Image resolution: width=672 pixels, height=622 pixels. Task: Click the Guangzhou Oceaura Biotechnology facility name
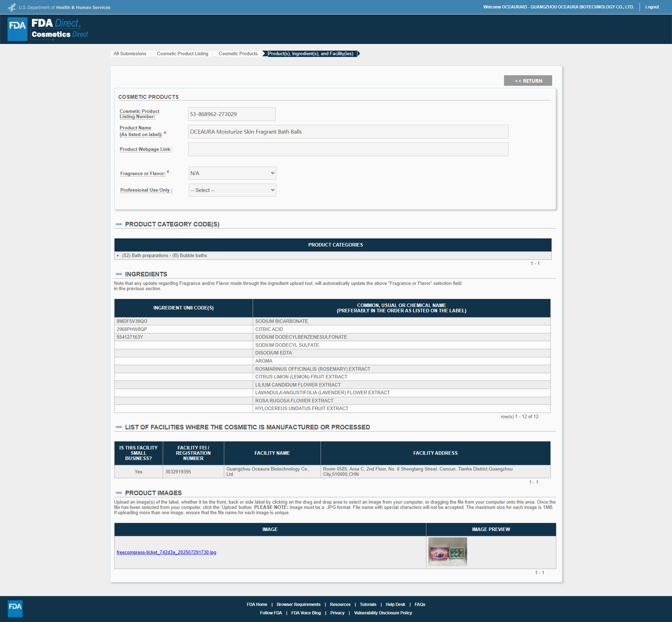click(x=268, y=472)
